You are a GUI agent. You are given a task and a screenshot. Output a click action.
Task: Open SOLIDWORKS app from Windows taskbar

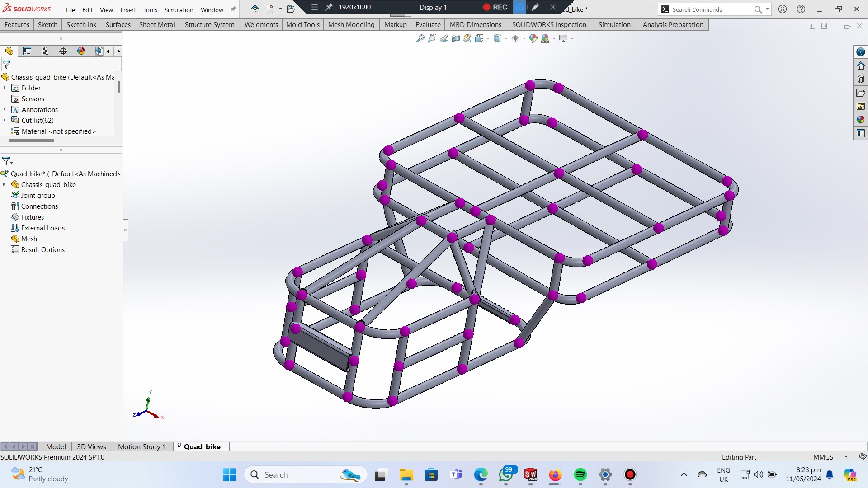pos(530,475)
